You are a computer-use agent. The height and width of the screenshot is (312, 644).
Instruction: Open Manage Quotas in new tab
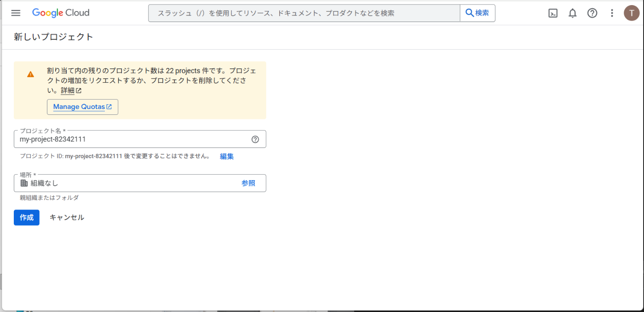pyautogui.click(x=82, y=107)
